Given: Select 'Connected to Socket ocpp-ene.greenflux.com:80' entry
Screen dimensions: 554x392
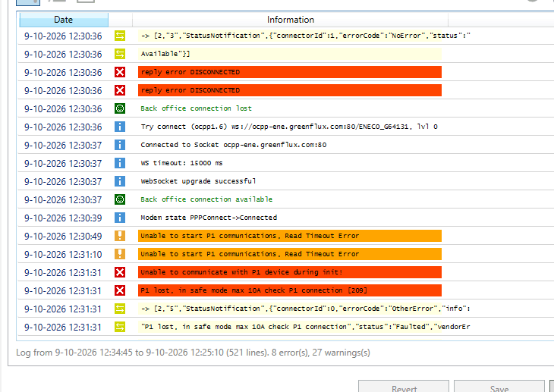Looking at the screenshot, I should coord(234,145).
